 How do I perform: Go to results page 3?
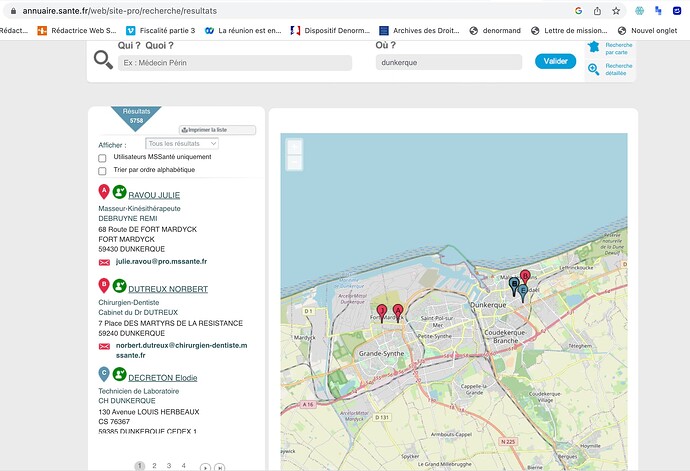(169, 465)
